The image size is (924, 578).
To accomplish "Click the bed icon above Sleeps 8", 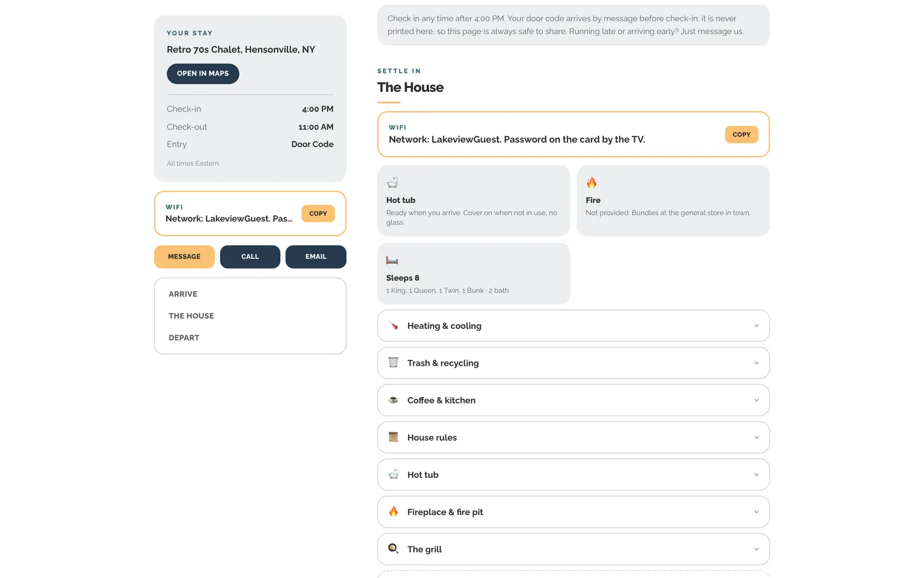I will tap(392, 261).
